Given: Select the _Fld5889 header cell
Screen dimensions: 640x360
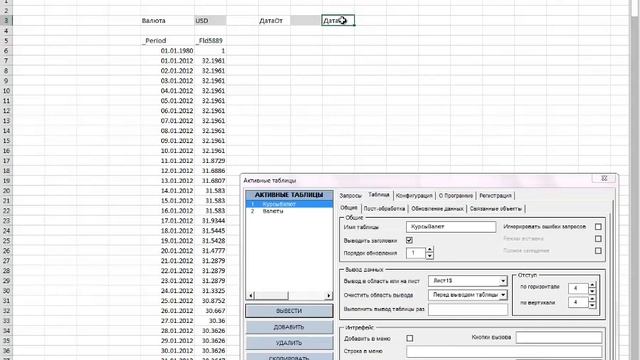Looking at the screenshot, I should point(210,40).
